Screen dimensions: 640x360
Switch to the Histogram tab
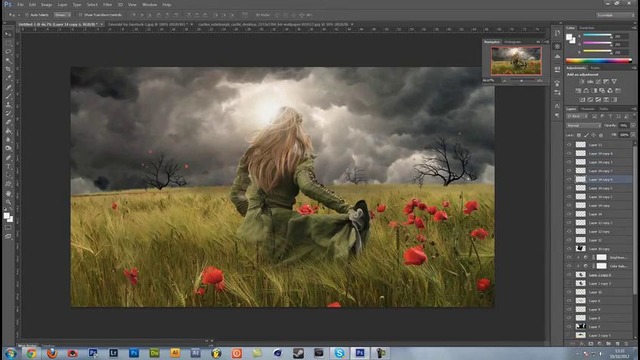coord(513,42)
